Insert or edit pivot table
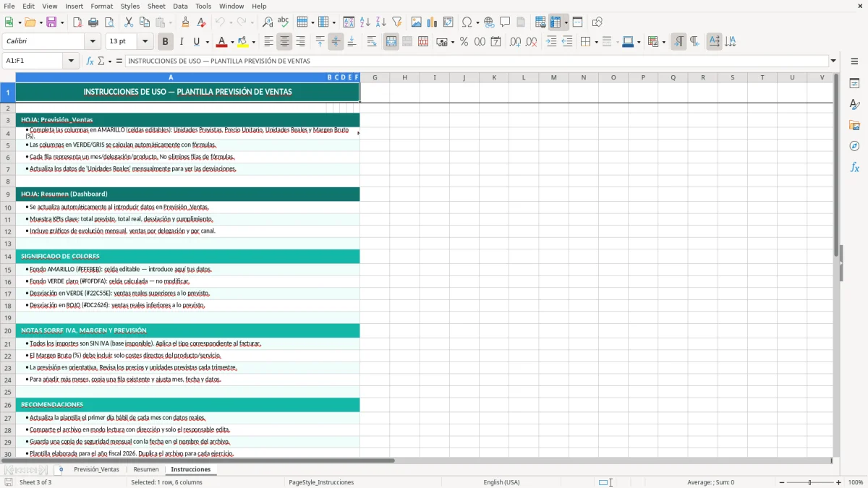 tap(448, 22)
